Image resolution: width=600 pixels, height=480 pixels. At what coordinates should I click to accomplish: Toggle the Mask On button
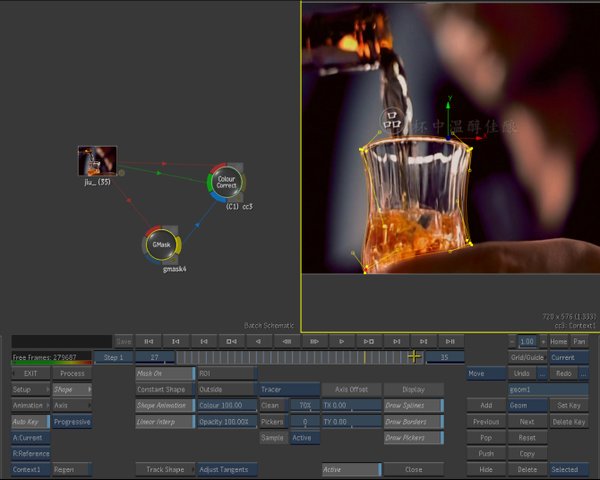click(x=163, y=373)
